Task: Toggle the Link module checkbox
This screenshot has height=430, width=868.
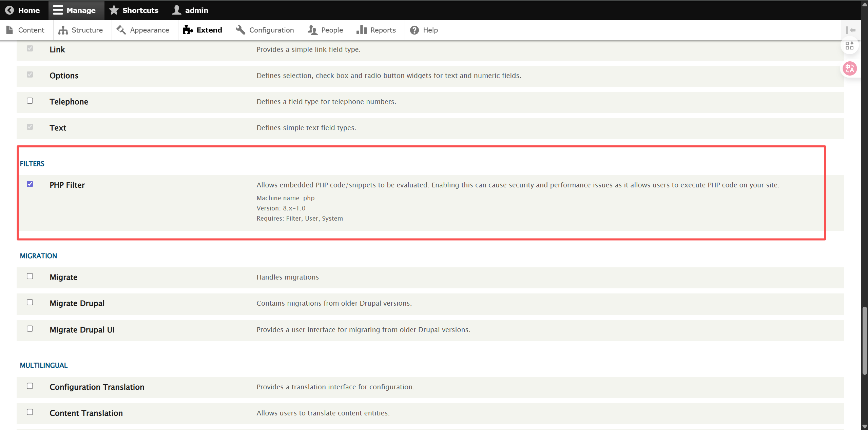Action: point(30,48)
